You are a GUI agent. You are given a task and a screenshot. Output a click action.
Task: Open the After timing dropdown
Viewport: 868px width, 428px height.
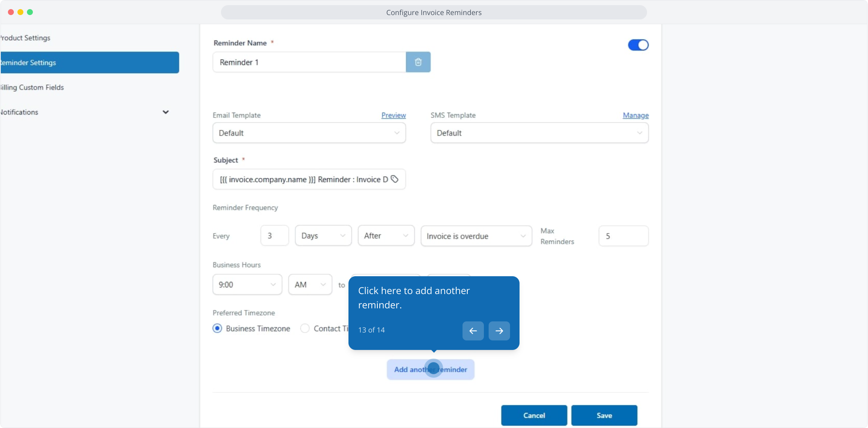point(386,236)
